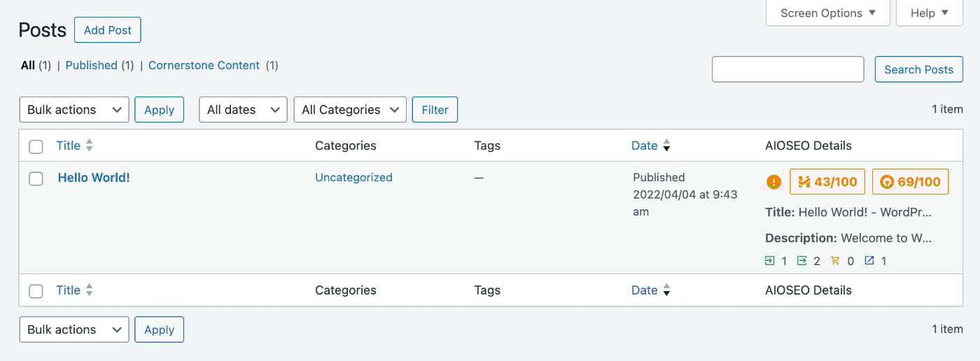Viewport: 980px width, 361px height.
Task: Click the orange warning exclamation icon
Action: coord(773,182)
